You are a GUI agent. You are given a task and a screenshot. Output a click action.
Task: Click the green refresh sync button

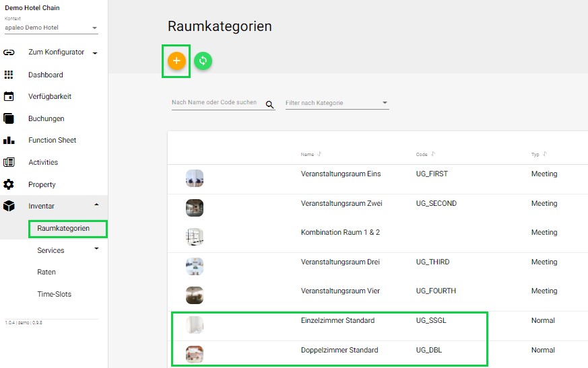(203, 61)
